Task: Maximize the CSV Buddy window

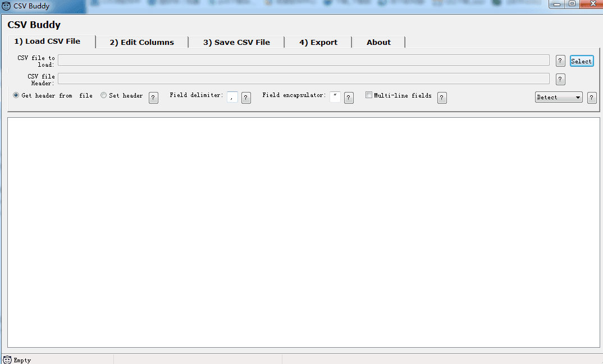Action: [572, 4]
